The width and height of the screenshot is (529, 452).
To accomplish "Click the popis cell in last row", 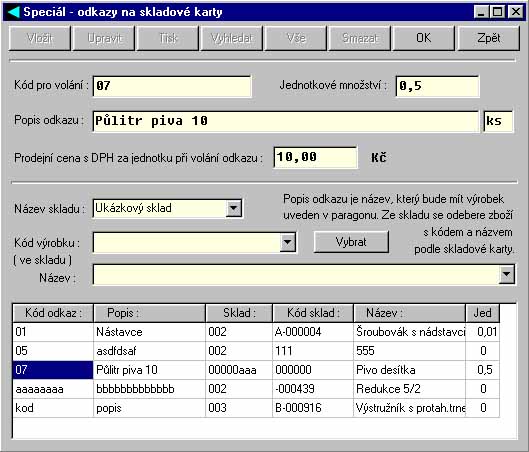I will pyautogui.click(x=149, y=408).
